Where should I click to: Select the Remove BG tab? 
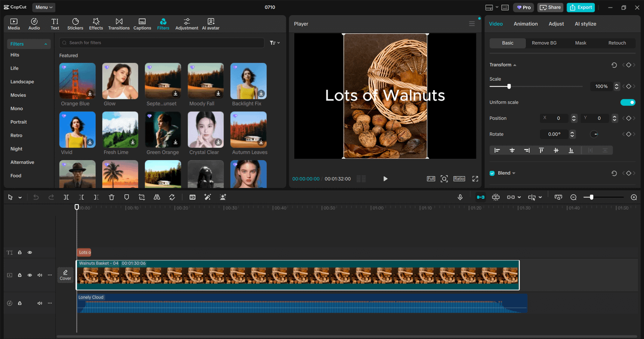544,43
